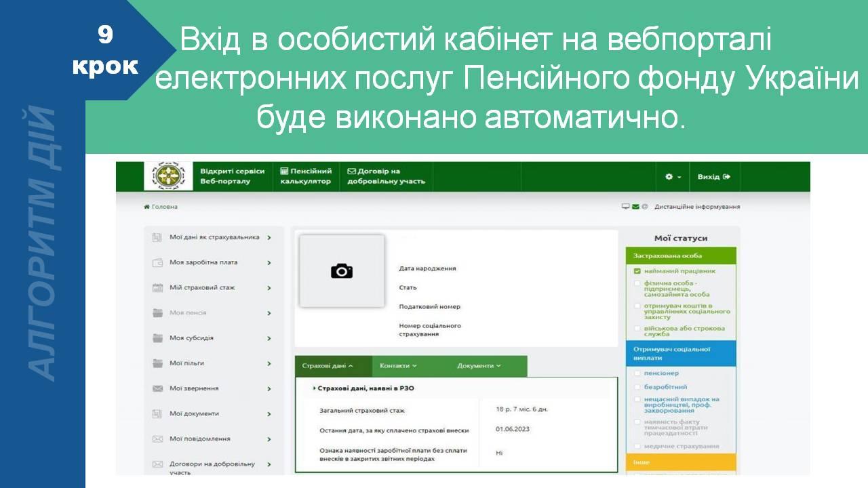The image size is (868, 488).
Task: Click Застрахована особа section header
Action: coord(681,256)
